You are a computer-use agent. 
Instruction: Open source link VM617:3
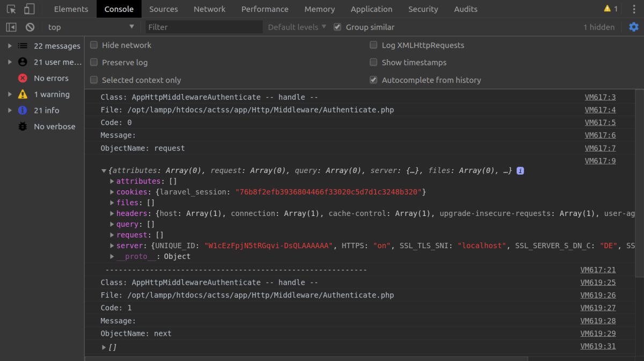pyautogui.click(x=600, y=97)
